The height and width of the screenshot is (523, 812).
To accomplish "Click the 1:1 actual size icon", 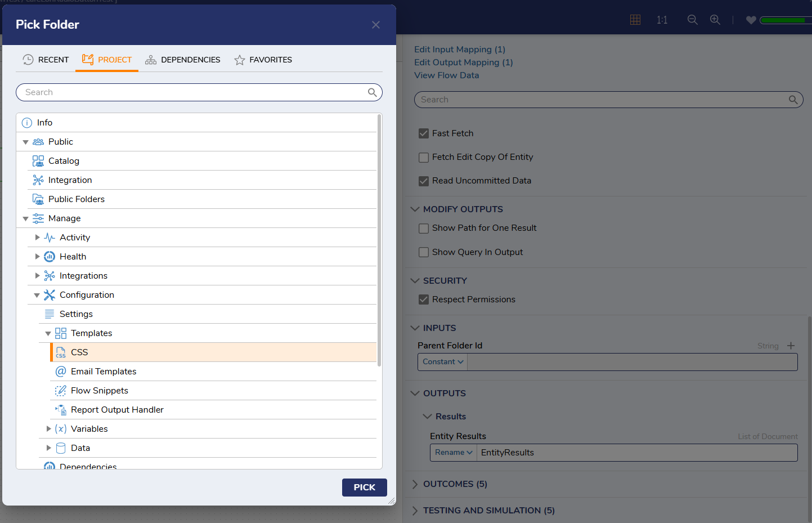I will (662, 20).
